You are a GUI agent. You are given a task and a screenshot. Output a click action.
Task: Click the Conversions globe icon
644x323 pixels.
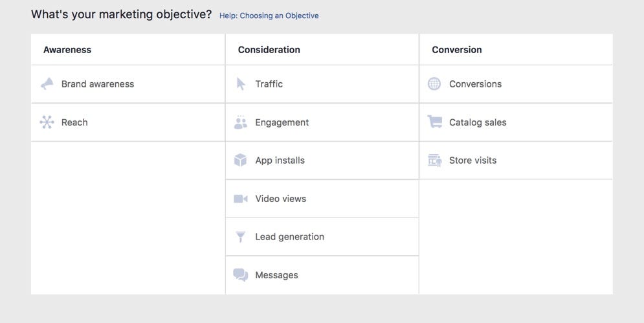pyautogui.click(x=434, y=84)
